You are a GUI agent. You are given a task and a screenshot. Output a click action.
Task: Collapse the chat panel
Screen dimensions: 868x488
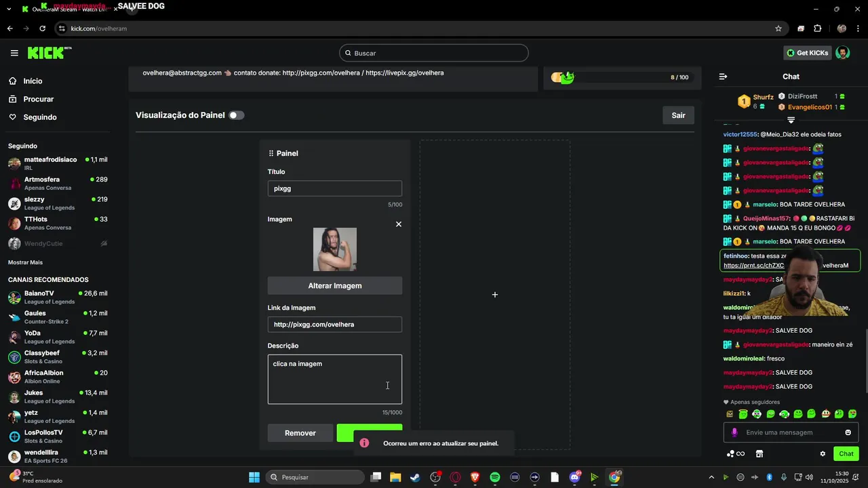click(x=723, y=77)
